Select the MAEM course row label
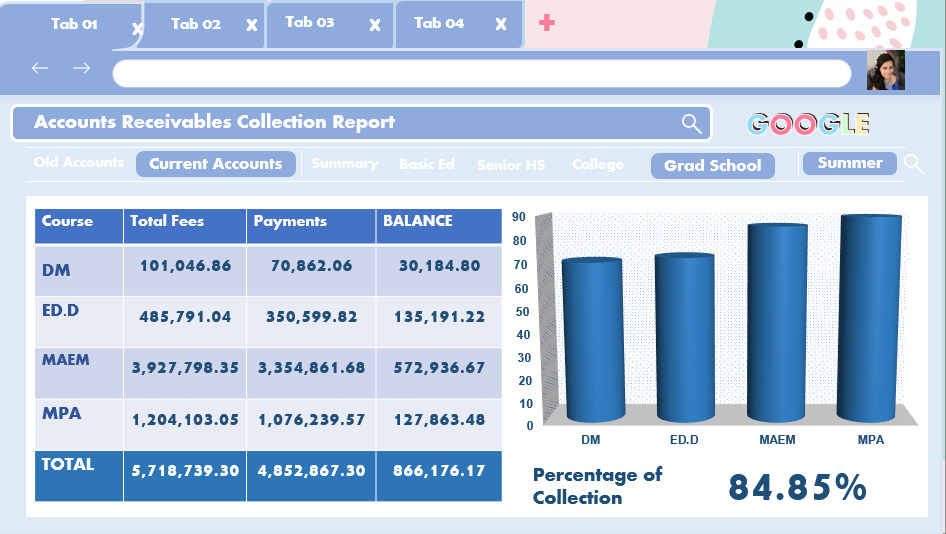The height and width of the screenshot is (534, 946). click(66, 360)
